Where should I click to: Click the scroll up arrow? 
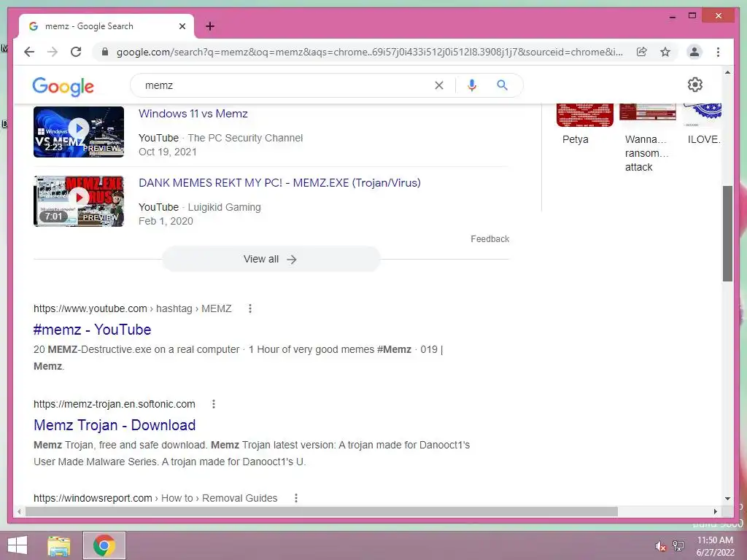click(727, 72)
